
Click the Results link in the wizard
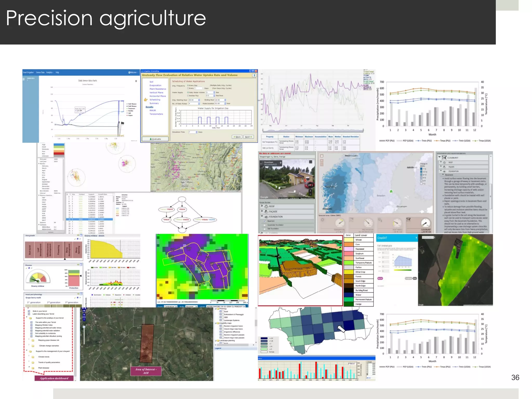149,107
